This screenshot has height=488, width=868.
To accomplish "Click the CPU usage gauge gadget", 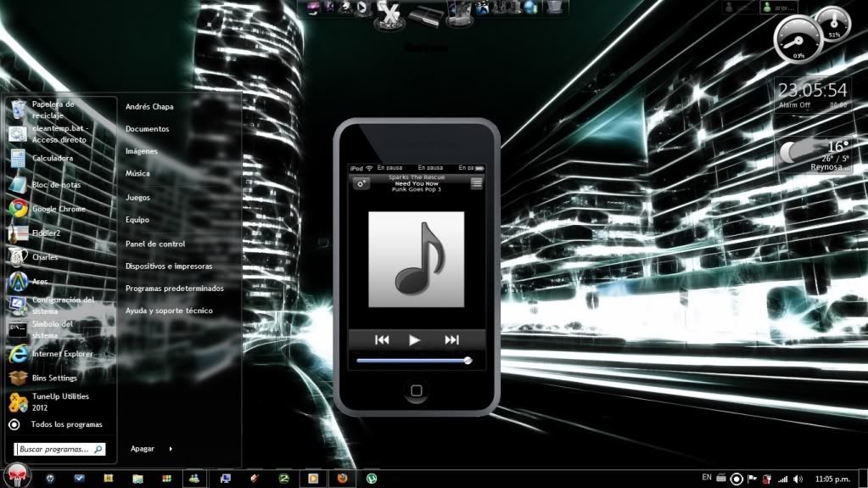I will [x=797, y=40].
